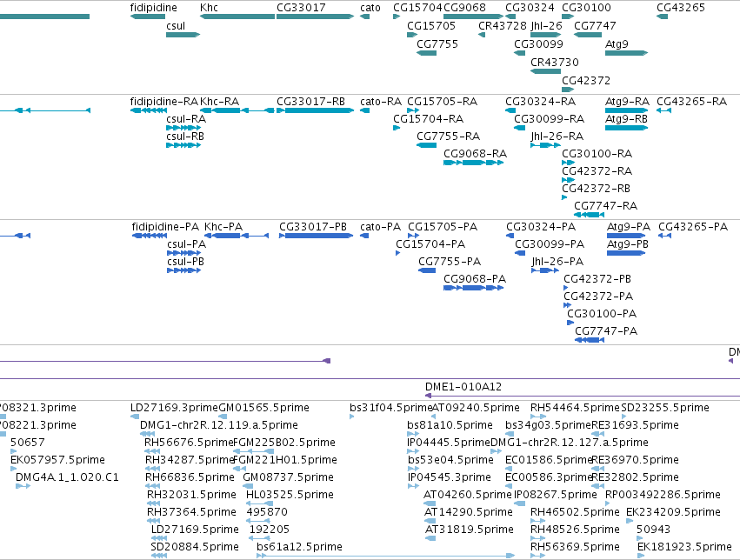Open the CG7747-RA transcript label
The image size is (740, 560).
pos(605,206)
